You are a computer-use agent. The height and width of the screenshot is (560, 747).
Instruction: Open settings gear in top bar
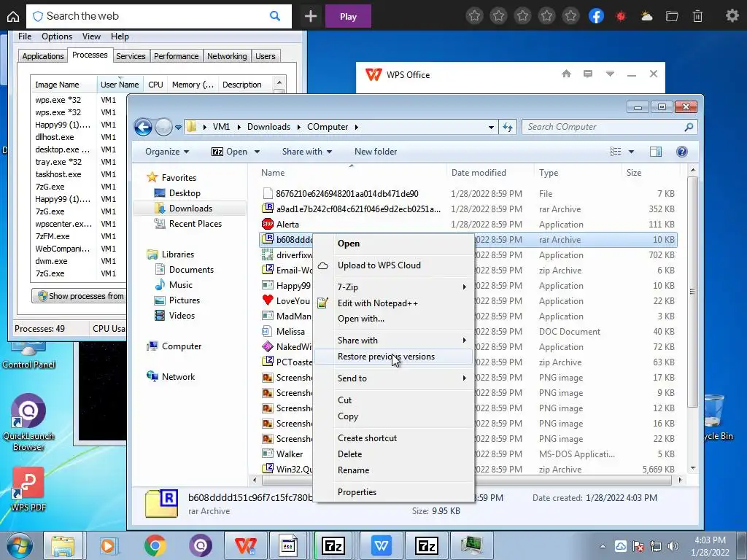[732, 16]
